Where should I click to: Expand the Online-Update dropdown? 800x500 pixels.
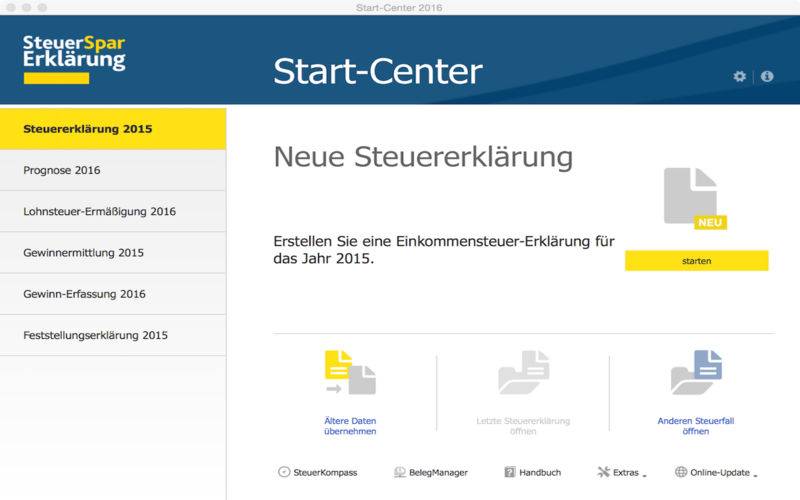pyautogui.click(x=715, y=472)
